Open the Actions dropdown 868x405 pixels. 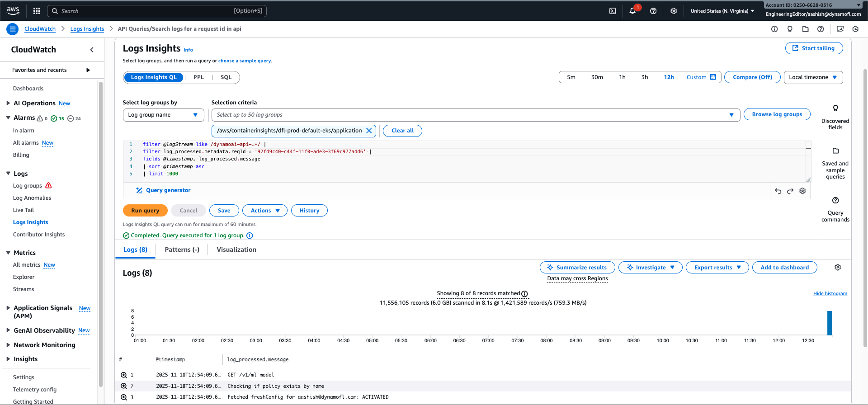click(265, 211)
